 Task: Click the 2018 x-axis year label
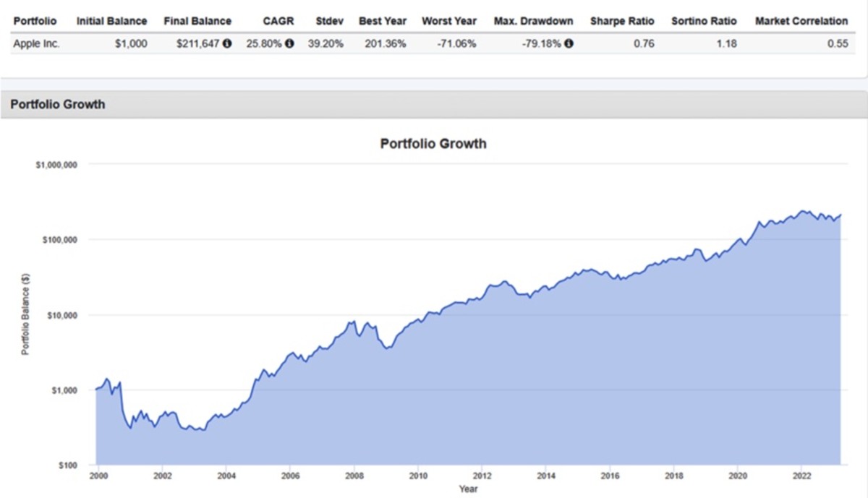point(674,476)
